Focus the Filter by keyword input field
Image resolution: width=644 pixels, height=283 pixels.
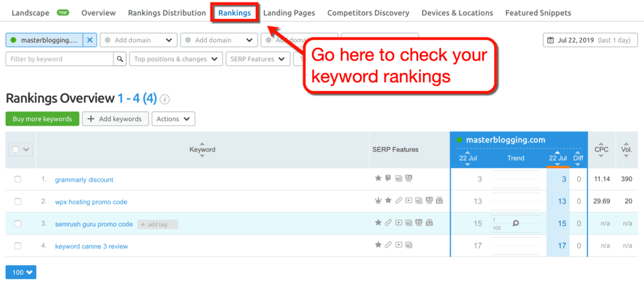pos(59,59)
